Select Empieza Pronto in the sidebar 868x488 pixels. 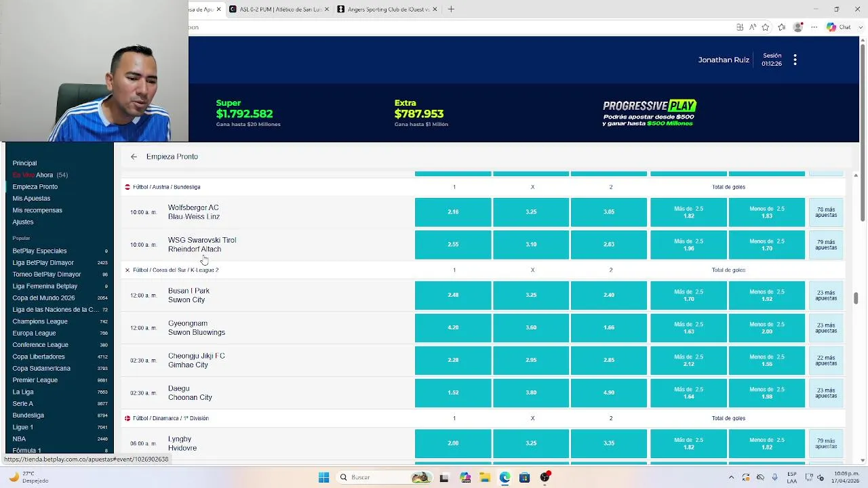point(35,187)
